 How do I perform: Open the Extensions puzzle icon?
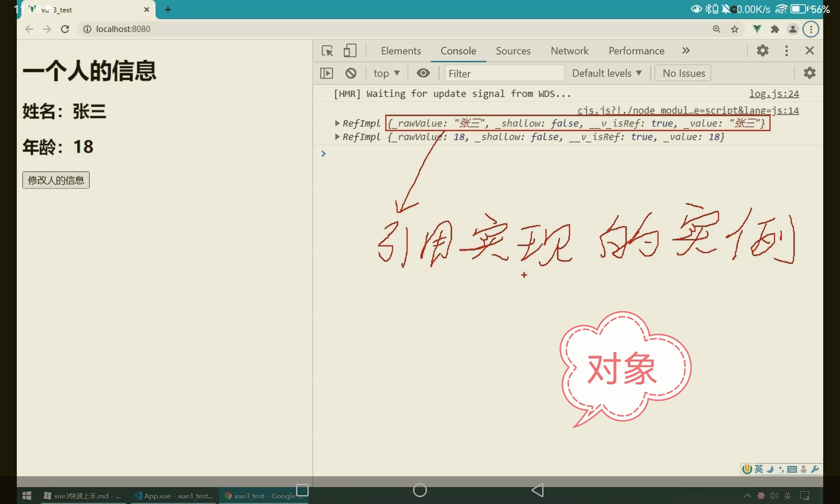point(775,29)
